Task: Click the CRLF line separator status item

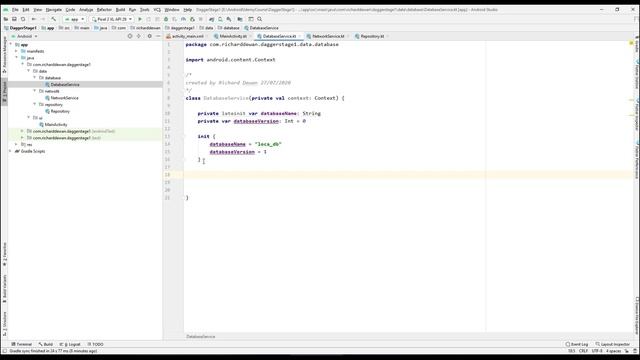Action: [583, 351]
